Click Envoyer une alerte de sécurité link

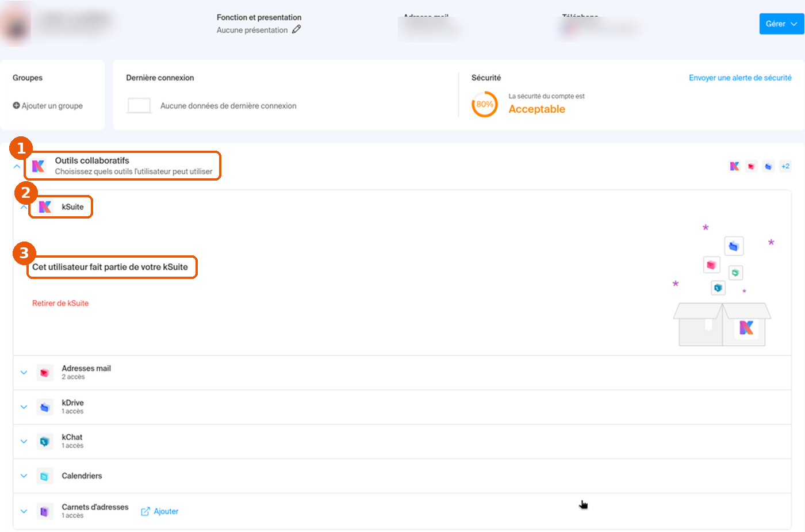(x=740, y=78)
